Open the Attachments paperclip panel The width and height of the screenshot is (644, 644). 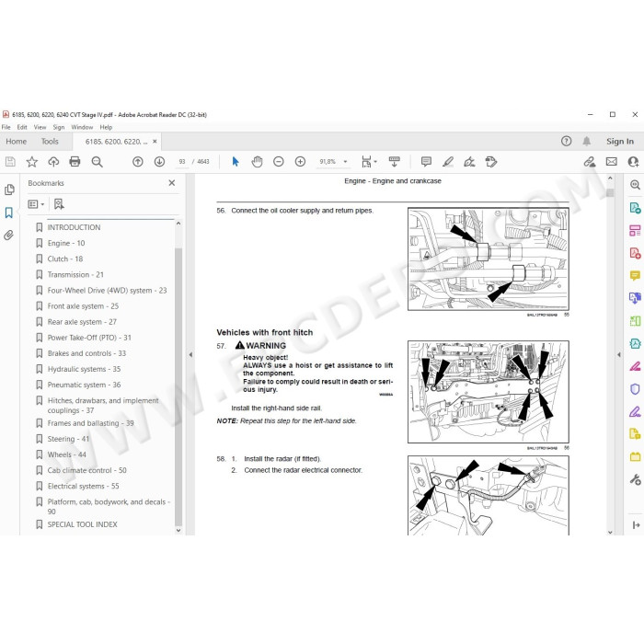[8, 236]
